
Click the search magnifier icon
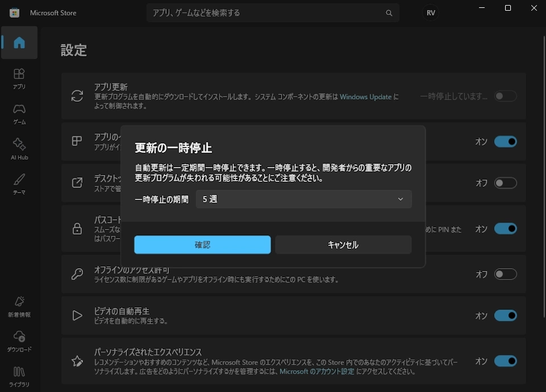point(389,13)
